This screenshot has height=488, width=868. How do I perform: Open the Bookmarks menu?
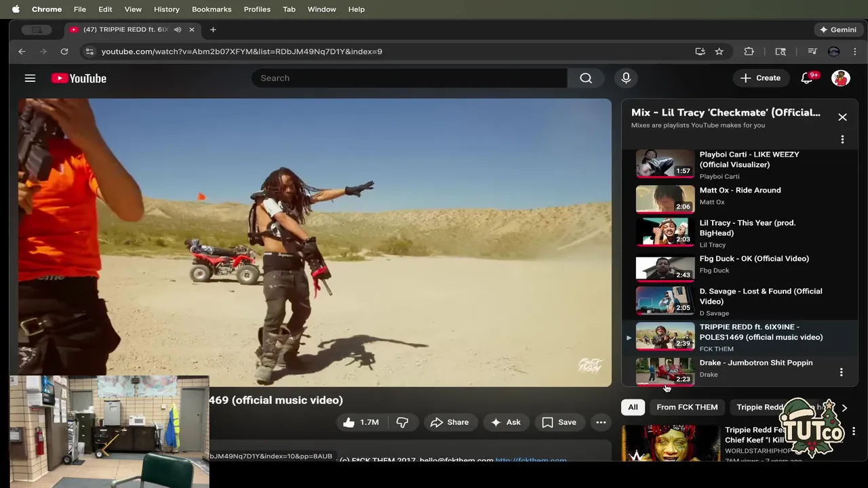212,9
